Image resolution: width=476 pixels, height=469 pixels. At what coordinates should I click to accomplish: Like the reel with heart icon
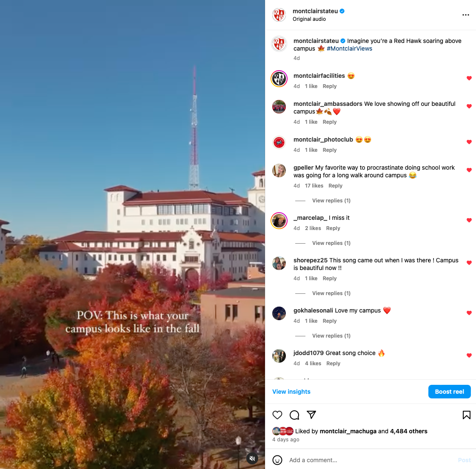[x=277, y=415]
